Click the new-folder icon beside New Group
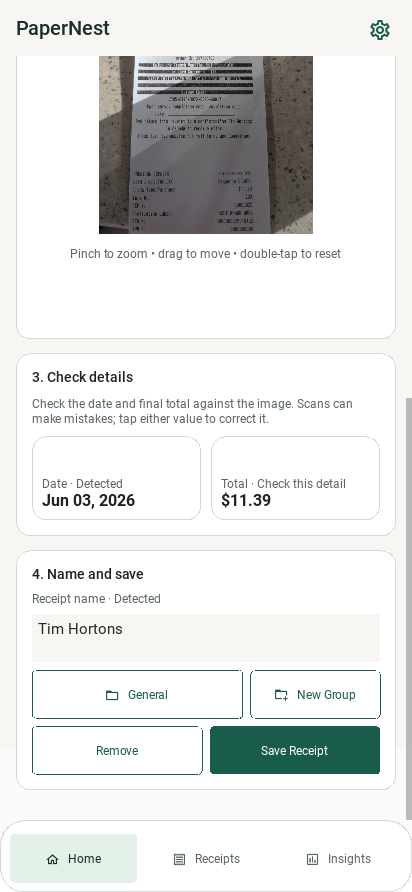This screenshot has height=892, width=412. point(281,695)
